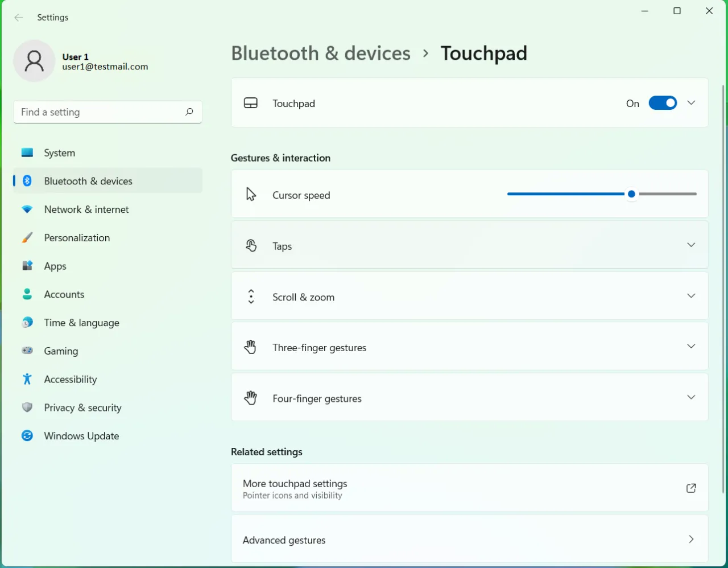Image resolution: width=728 pixels, height=568 pixels.
Task: Click the back arrow at top left
Action: click(x=18, y=18)
